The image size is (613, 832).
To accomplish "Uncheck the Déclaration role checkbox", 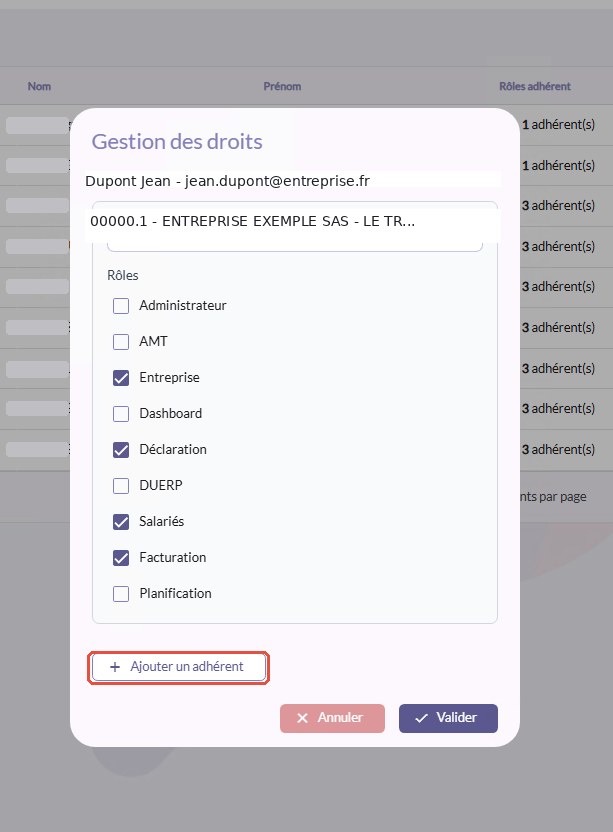I will pyautogui.click(x=121, y=450).
